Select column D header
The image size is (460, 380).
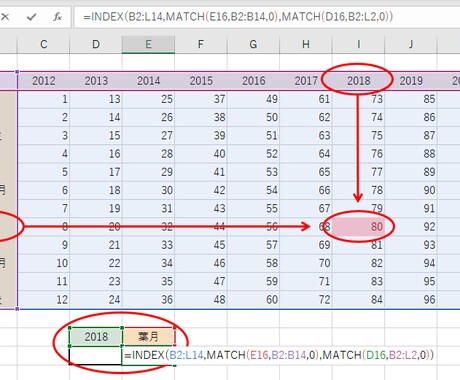point(96,44)
